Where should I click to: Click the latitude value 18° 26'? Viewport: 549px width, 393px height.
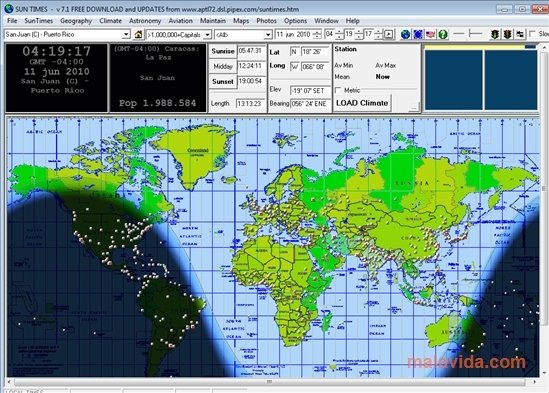pos(315,52)
